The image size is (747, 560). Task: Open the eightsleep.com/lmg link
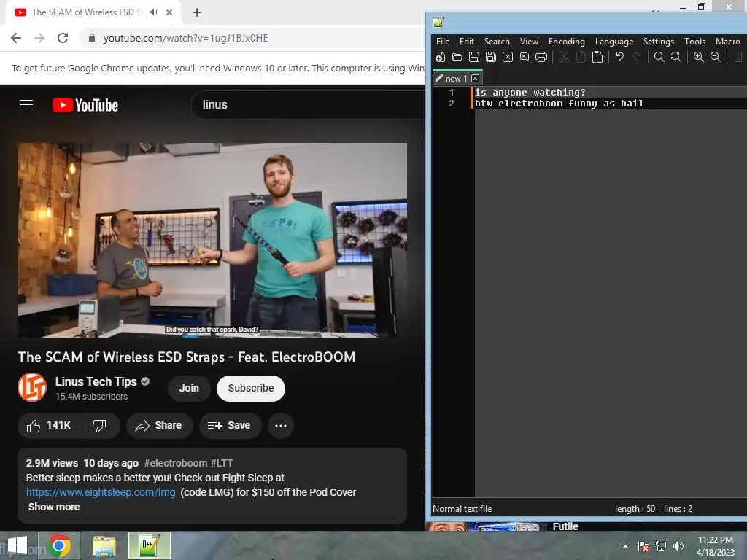(101, 492)
